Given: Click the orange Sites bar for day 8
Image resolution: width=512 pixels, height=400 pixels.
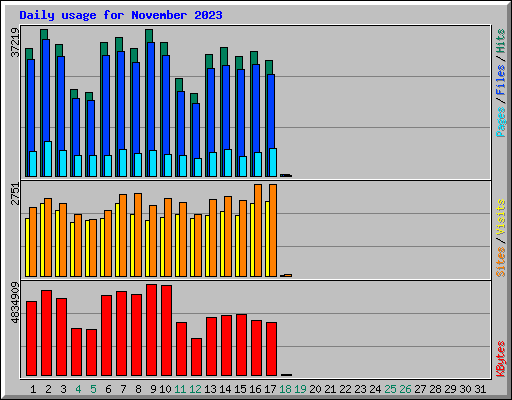Looking at the screenshot, I should pyautogui.click(x=138, y=235).
